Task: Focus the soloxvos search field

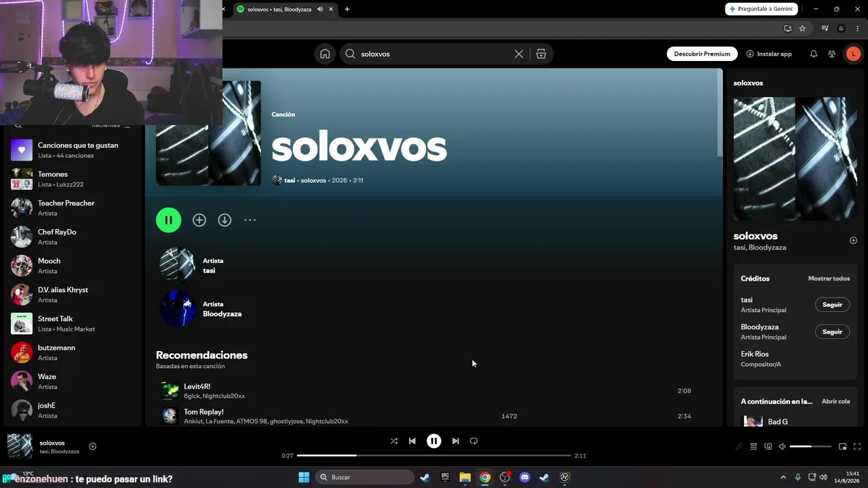Action: click(x=434, y=54)
